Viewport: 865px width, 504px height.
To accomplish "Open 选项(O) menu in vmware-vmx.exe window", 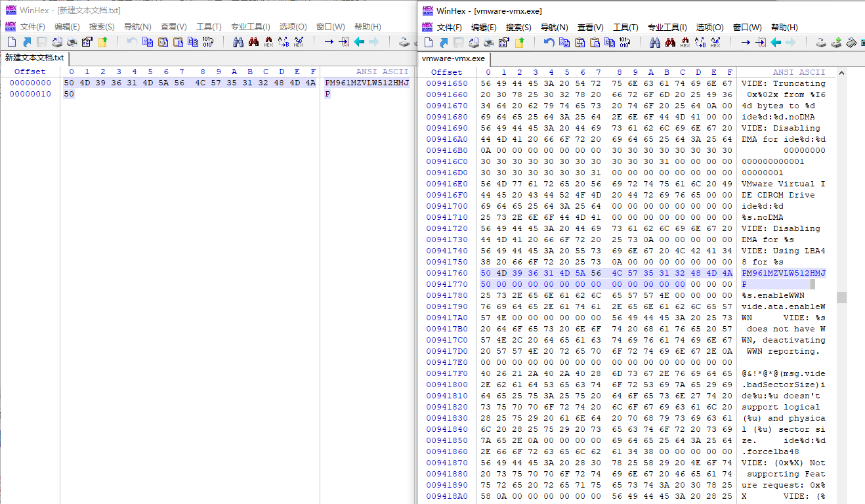I will pyautogui.click(x=709, y=28).
